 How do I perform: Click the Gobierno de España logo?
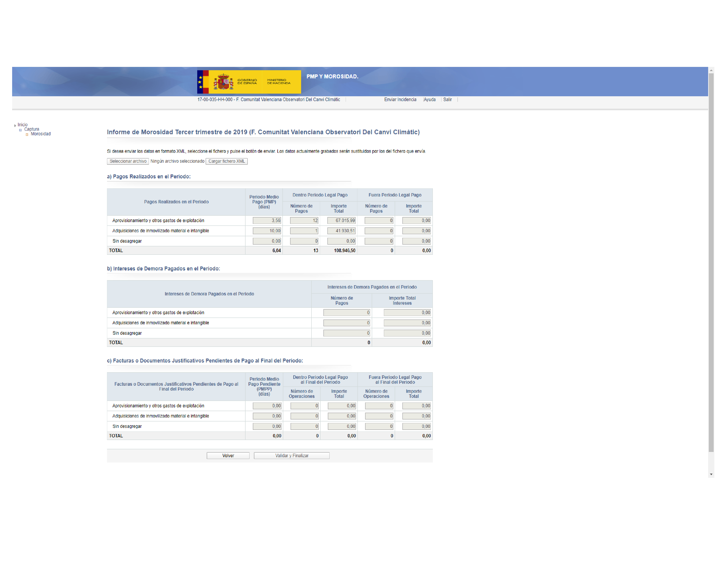click(249, 82)
